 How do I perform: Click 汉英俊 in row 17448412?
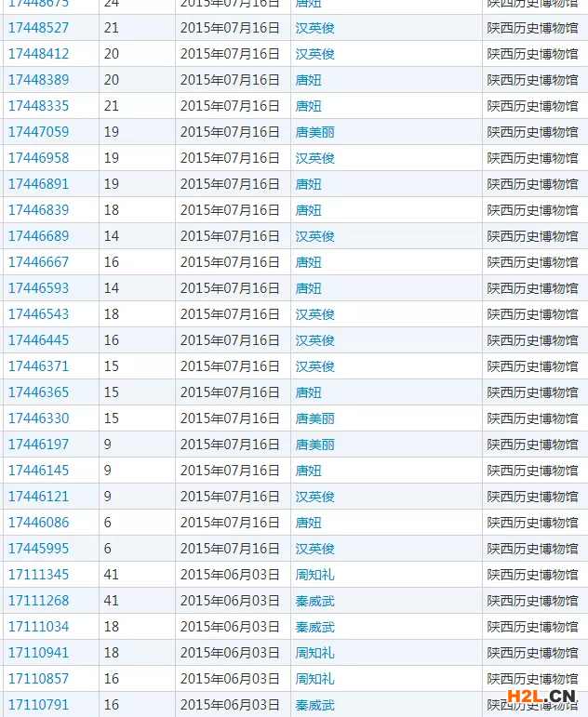click(x=314, y=55)
